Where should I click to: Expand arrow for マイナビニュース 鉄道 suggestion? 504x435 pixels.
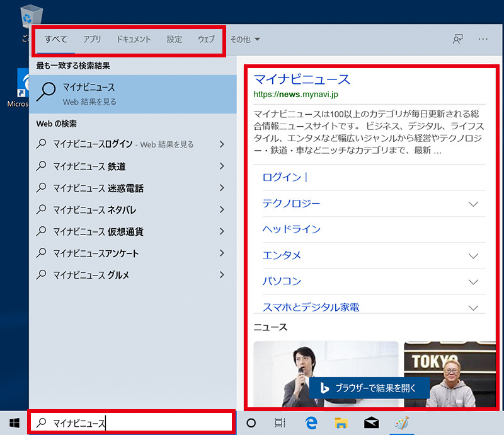[222, 166]
